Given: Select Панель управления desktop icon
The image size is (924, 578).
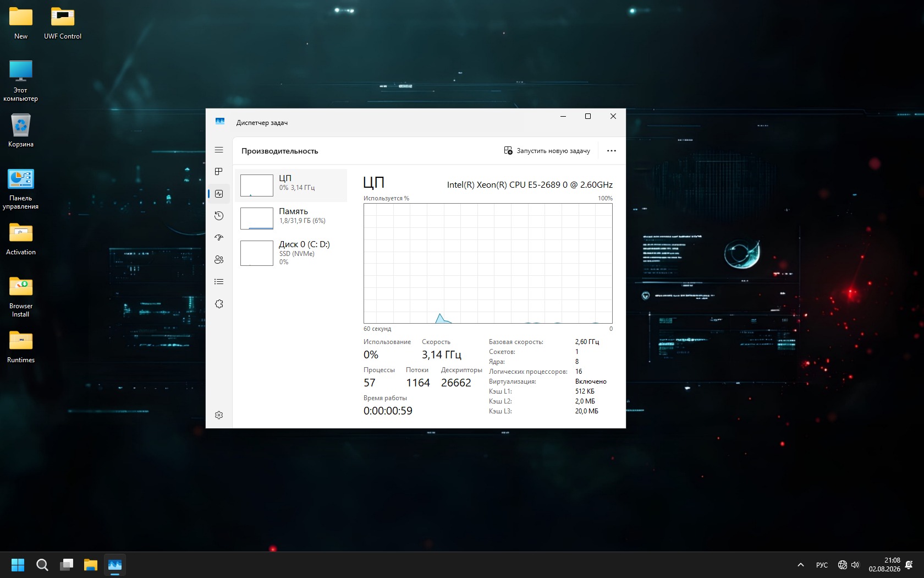Looking at the screenshot, I should 21,189.
